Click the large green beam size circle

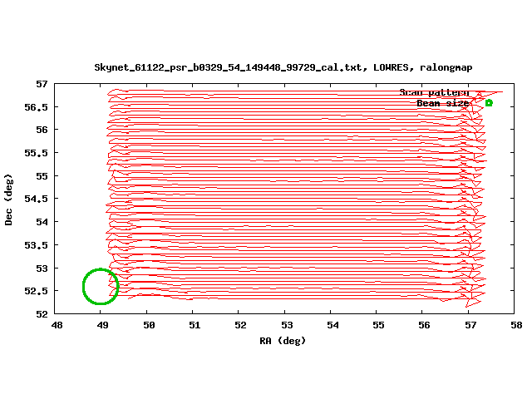101,287
